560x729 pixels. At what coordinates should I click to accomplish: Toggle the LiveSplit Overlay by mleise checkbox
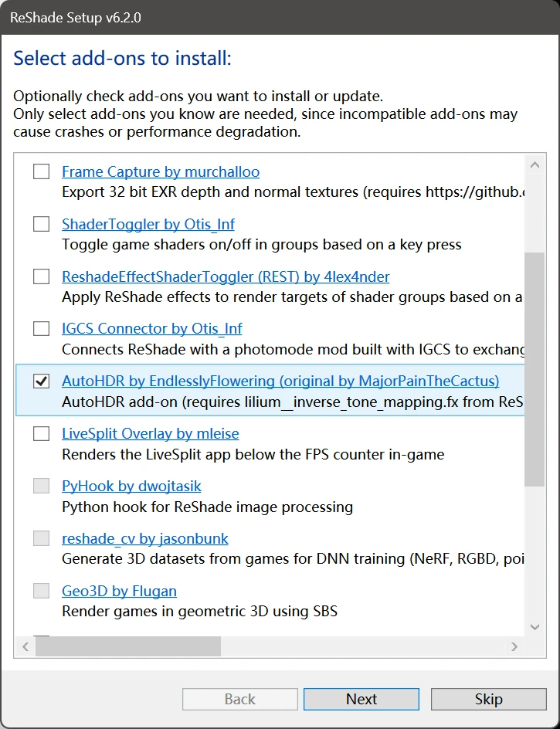tap(41, 434)
